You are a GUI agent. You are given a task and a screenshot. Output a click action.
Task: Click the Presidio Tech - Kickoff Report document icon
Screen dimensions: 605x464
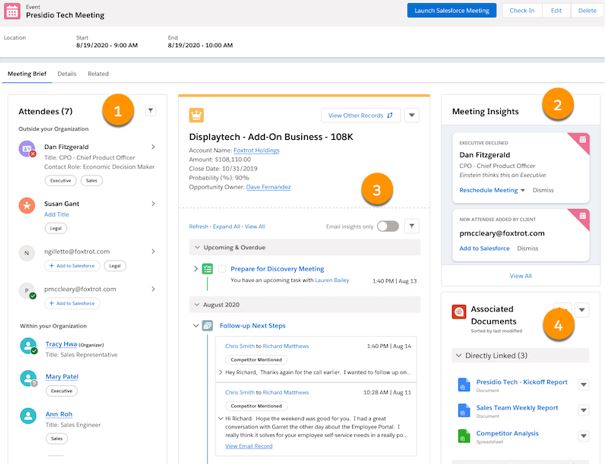point(464,385)
